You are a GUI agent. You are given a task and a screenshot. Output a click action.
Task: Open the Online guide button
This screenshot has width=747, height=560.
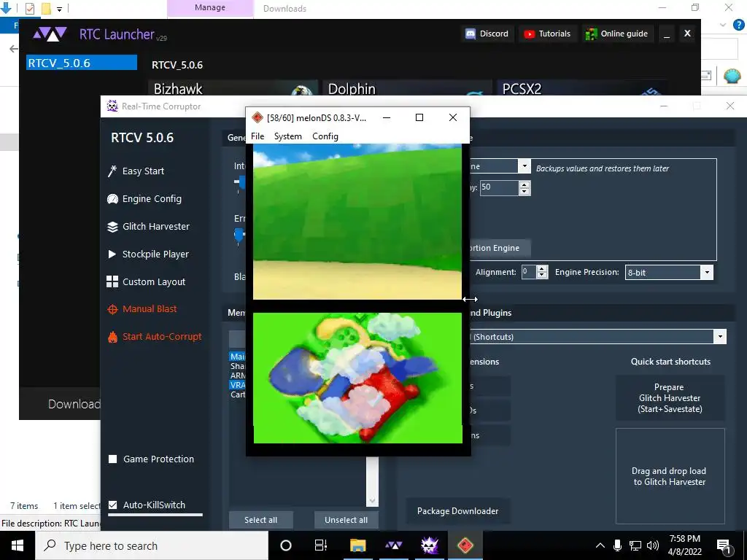click(x=617, y=34)
